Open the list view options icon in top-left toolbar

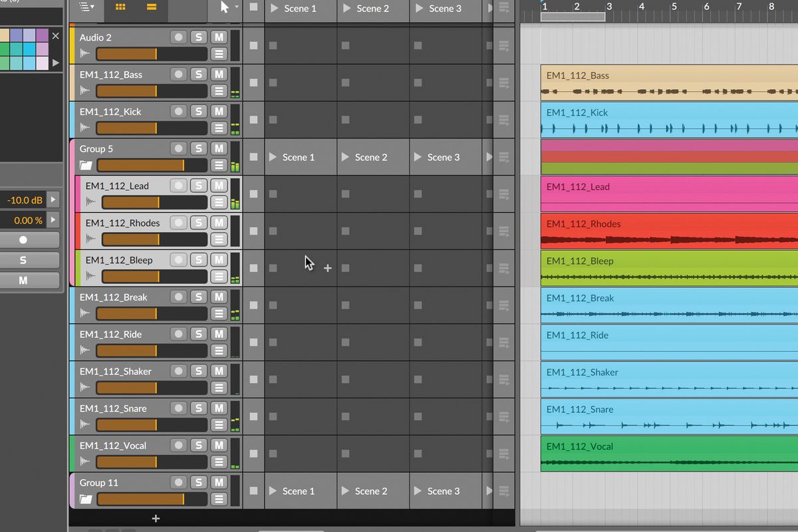coord(85,8)
